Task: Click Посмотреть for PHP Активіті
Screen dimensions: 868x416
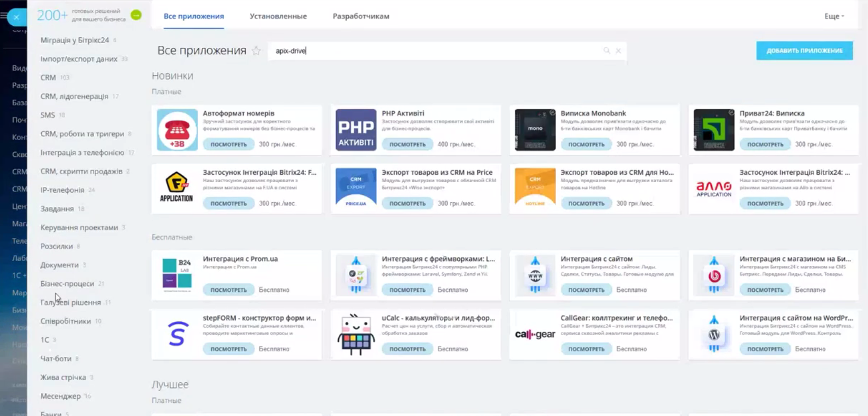Action: [x=408, y=144]
